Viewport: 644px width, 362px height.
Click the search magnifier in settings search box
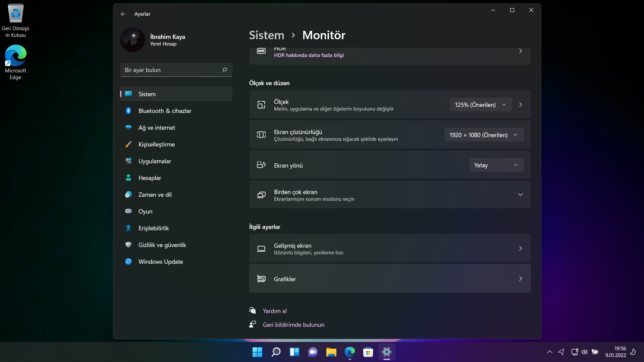pyautogui.click(x=224, y=70)
